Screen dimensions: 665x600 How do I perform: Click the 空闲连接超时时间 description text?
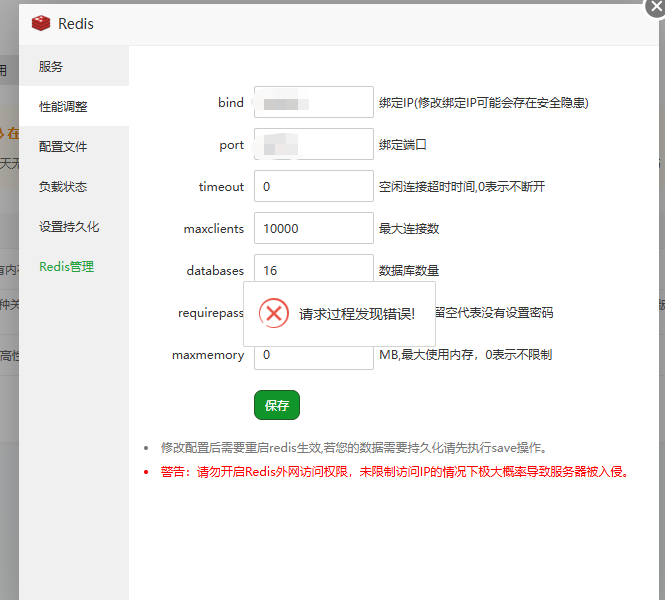click(462, 187)
